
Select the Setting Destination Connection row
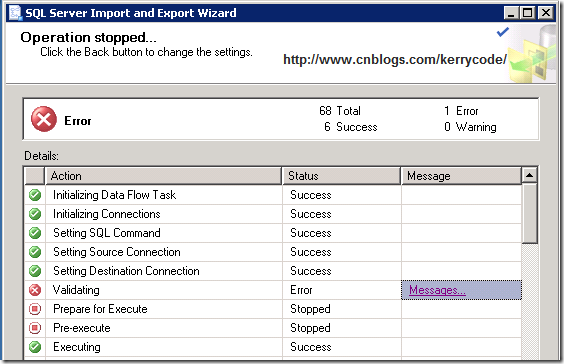tap(273, 271)
